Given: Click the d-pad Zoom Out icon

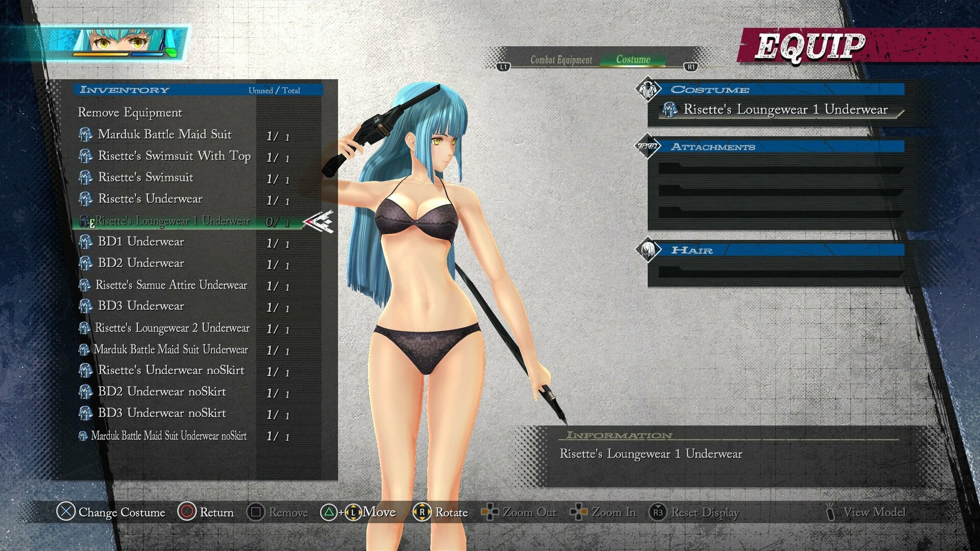Looking at the screenshot, I should 490,512.
